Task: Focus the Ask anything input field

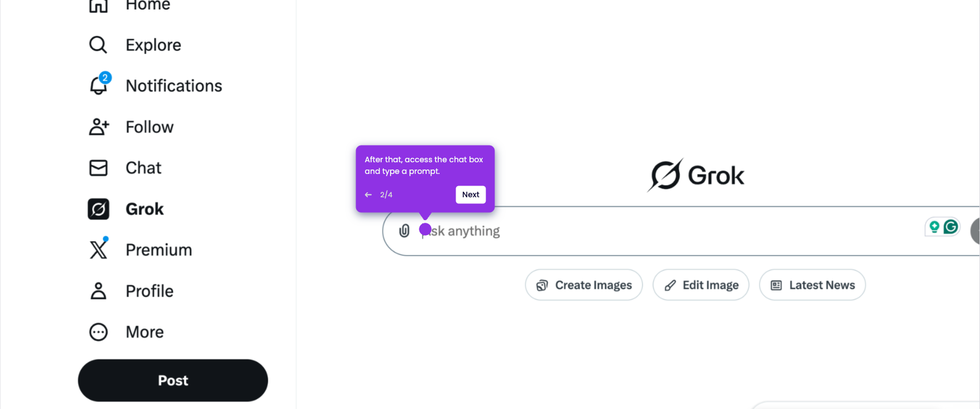Action: (x=667, y=231)
